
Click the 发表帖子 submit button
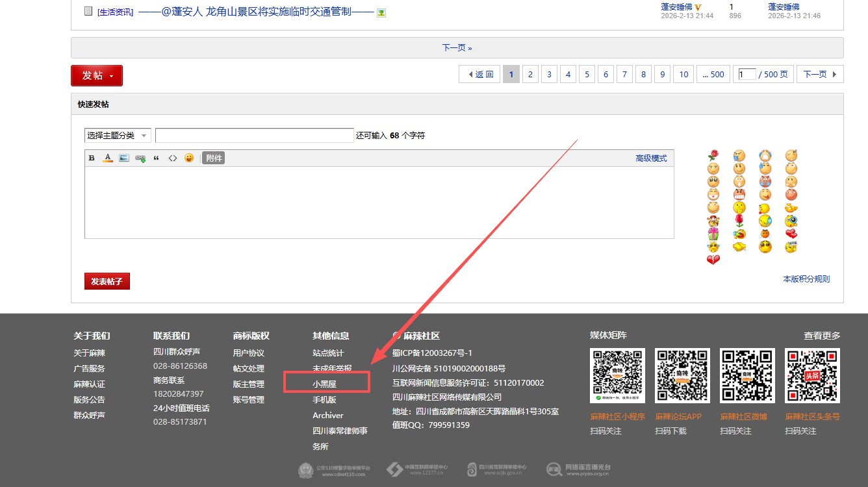click(x=107, y=281)
